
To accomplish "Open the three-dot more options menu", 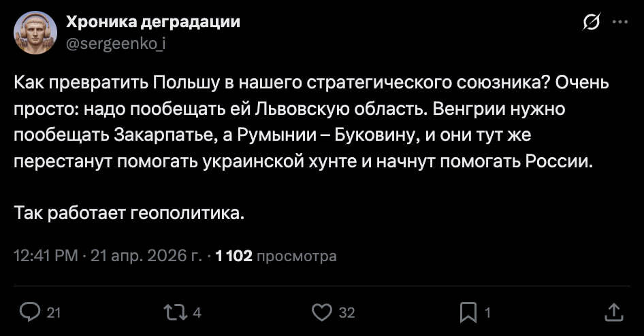I will click(620, 22).
